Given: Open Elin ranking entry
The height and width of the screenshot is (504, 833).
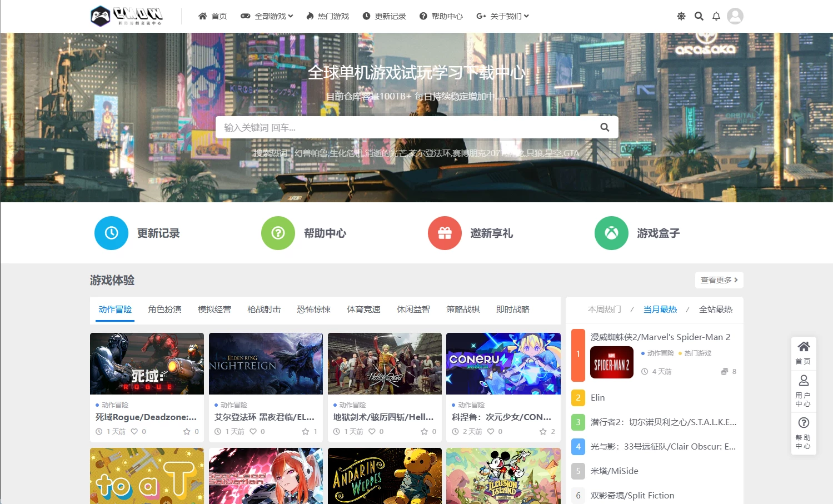Looking at the screenshot, I should click(598, 397).
